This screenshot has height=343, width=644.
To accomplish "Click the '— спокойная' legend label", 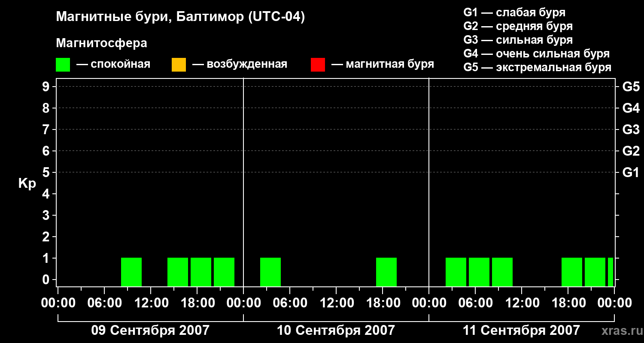I will click(113, 64).
